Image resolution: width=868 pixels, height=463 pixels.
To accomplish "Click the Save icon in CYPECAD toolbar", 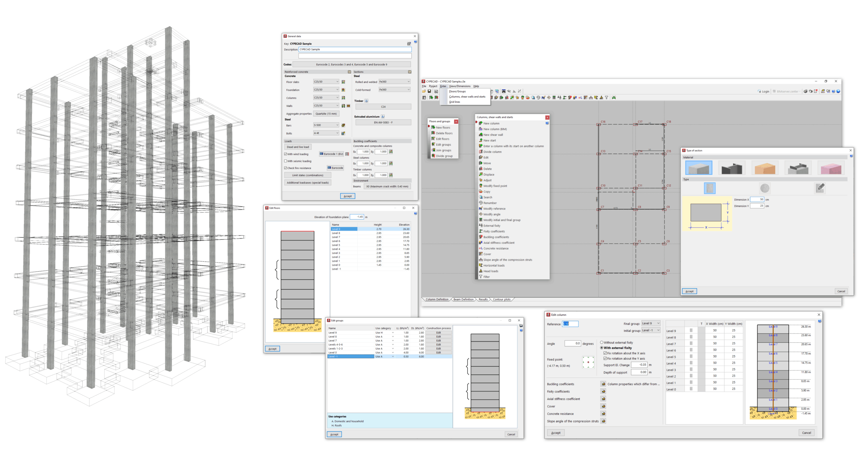I will (429, 91).
